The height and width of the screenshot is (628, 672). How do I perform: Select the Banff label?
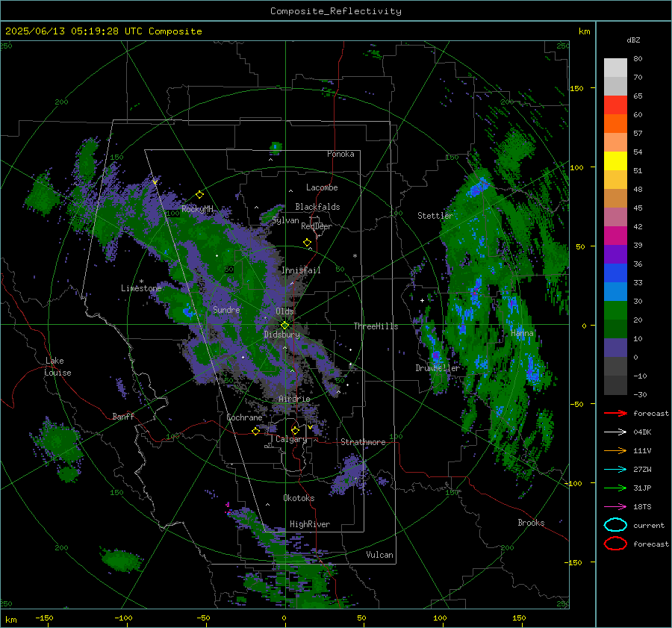click(123, 416)
